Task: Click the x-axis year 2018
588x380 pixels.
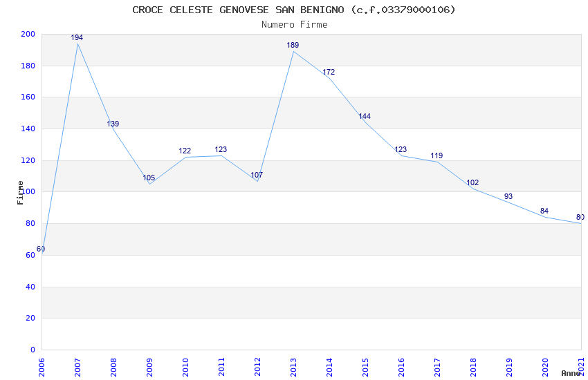Action: tap(474, 367)
